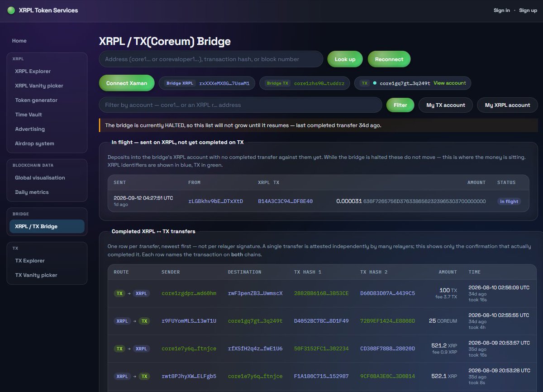Open TX Explorer in sidebar

(30, 261)
